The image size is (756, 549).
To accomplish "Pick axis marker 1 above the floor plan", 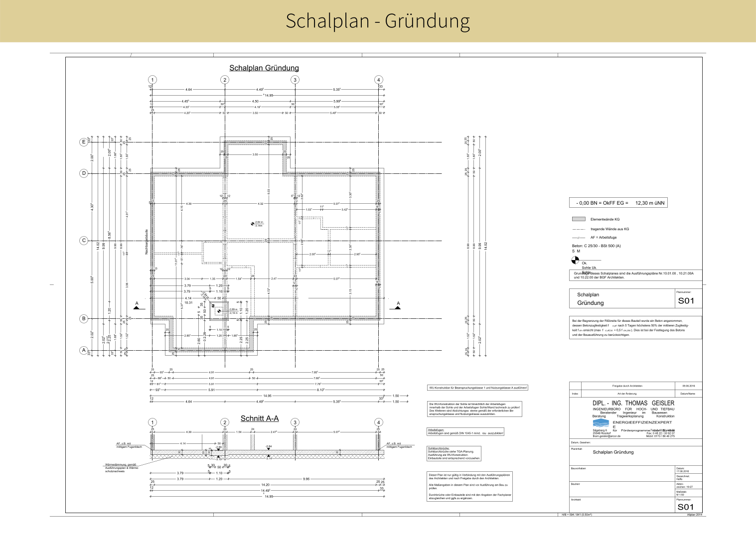I will tap(152, 80).
